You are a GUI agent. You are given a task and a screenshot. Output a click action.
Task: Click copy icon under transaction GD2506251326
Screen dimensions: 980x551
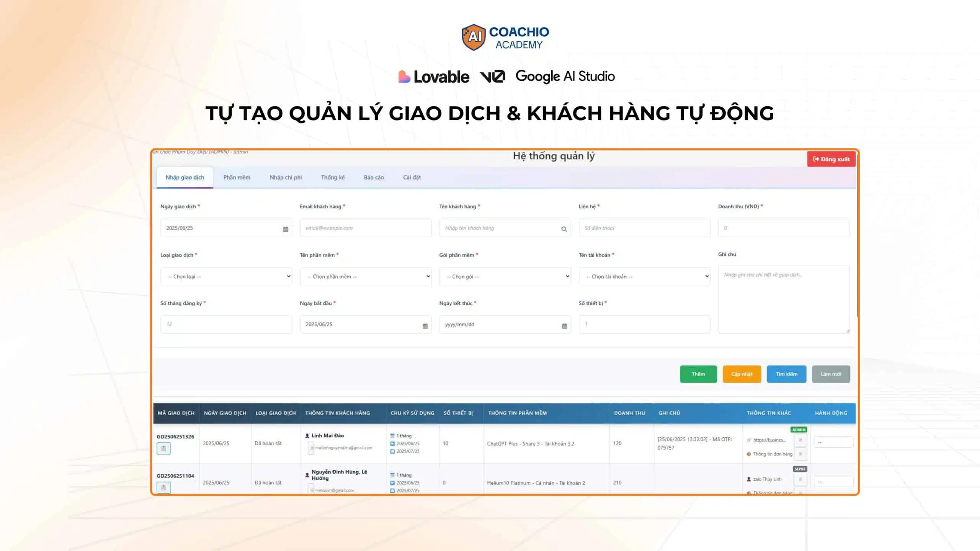click(x=163, y=448)
